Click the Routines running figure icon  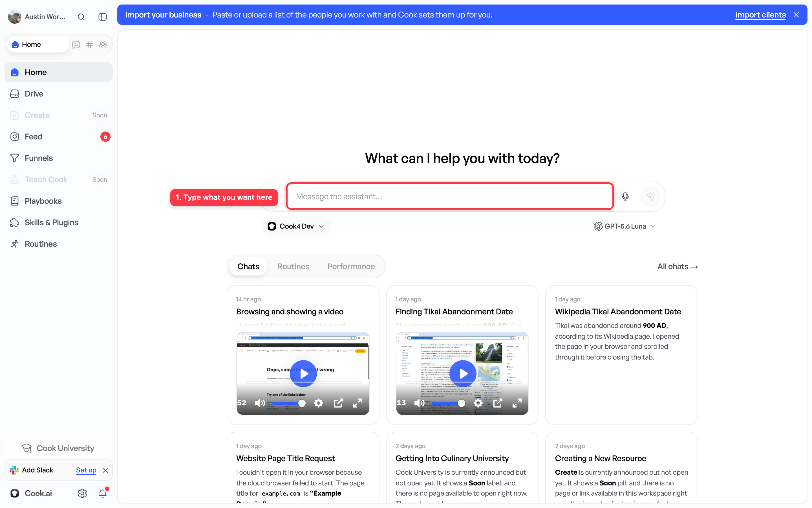click(x=15, y=244)
